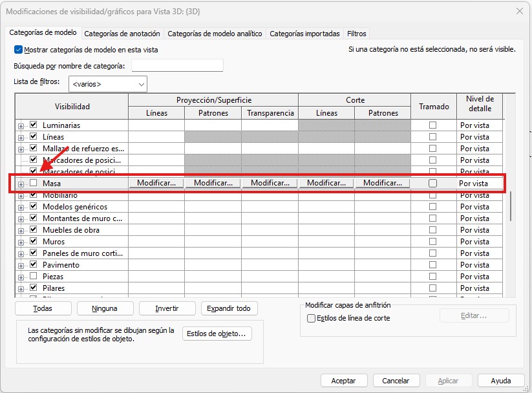Switch to Categorías importadas tab
This screenshot has width=532, height=393.
click(304, 34)
